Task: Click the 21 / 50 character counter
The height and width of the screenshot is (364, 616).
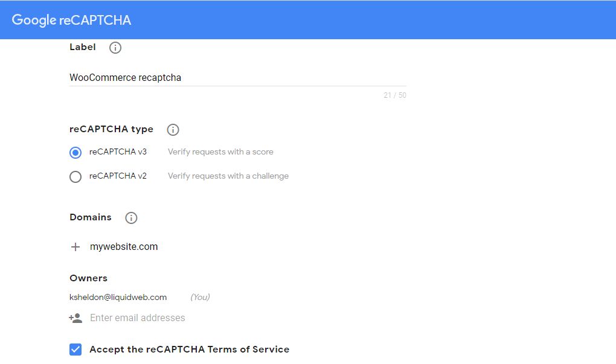Action: point(394,95)
